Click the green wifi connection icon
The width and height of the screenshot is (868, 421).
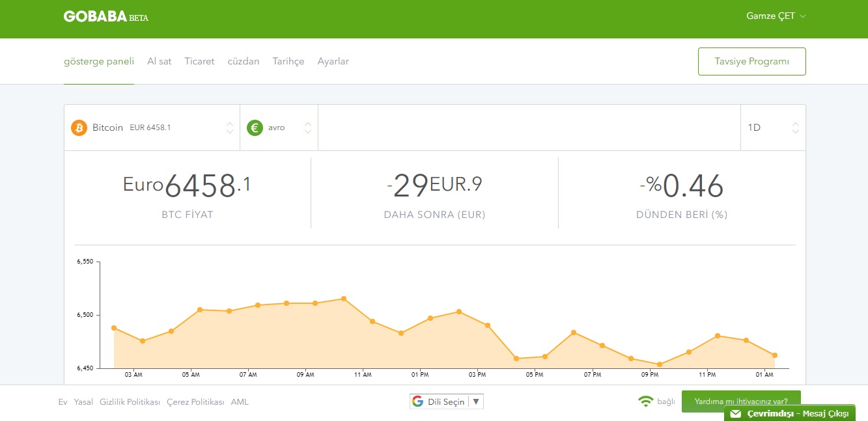pos(645,401)
